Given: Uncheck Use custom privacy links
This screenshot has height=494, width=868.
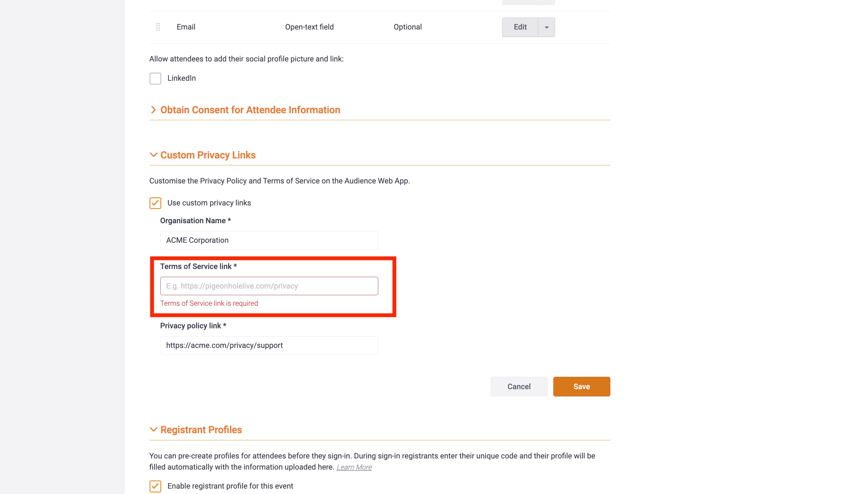Looking at the screenshot, I should click(x=155, y=203).
